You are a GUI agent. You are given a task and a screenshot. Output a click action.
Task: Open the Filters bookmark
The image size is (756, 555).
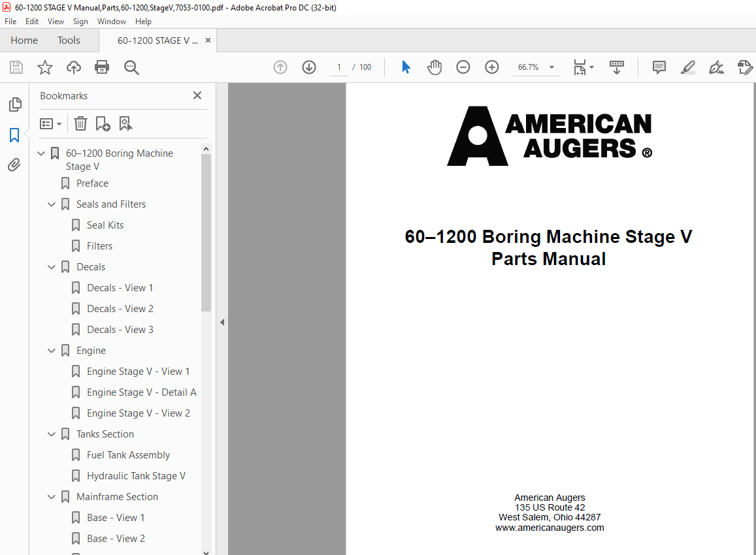click(x=99, y=246)
